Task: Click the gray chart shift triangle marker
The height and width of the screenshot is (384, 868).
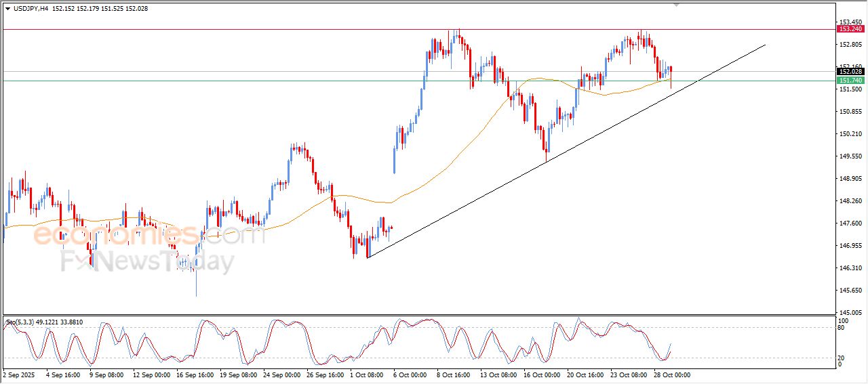Action: tap(675, 5)
